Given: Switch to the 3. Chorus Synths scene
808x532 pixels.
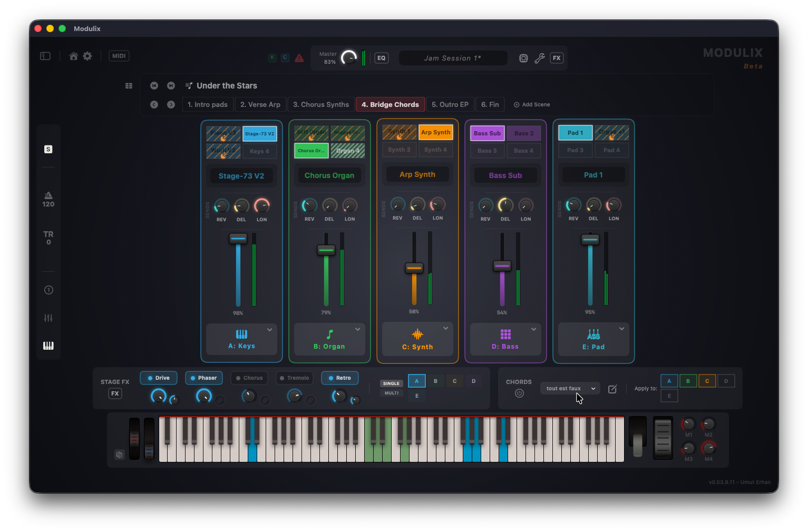Looking at the screenshot, I should tap(321, 104).
